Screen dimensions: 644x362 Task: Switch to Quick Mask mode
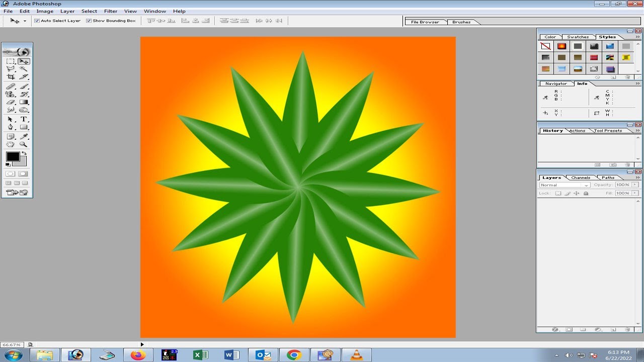click(23, 173)
